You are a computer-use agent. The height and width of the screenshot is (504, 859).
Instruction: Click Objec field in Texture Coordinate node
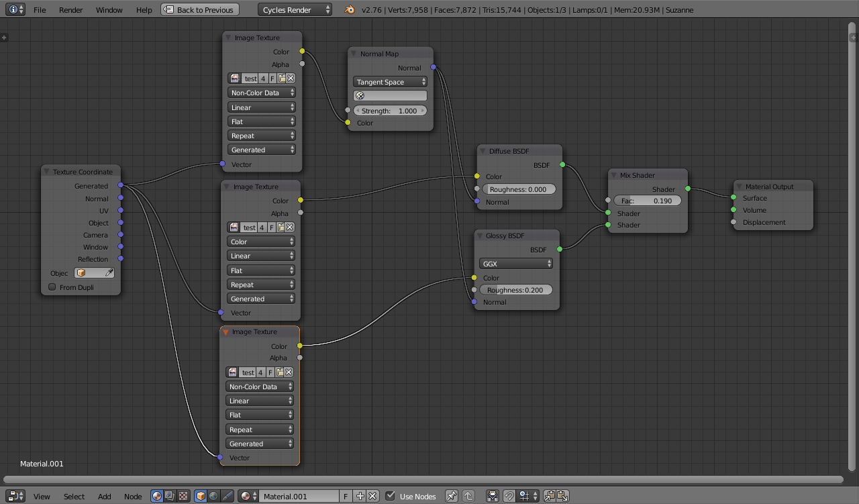(x=94, y=273)
